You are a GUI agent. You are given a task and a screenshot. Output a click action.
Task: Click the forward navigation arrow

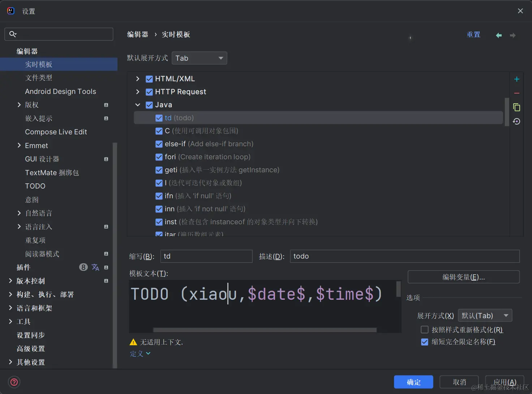[512, 35]
